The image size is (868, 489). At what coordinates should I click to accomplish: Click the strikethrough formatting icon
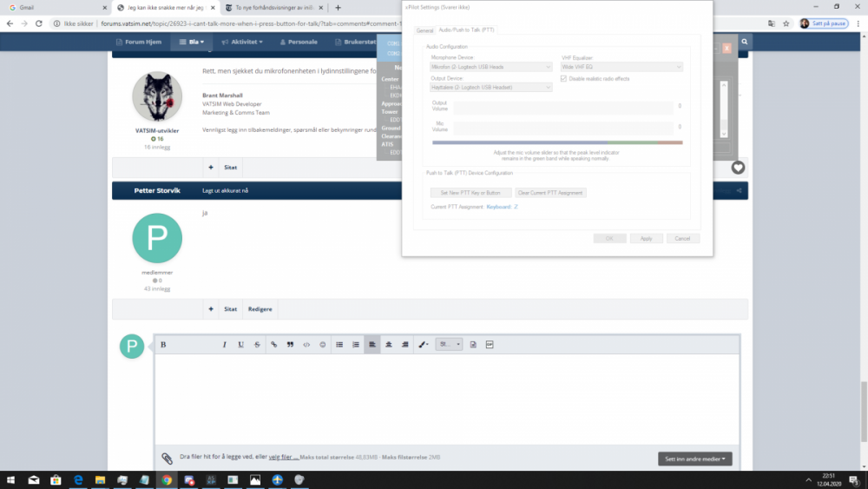point(257,345)
